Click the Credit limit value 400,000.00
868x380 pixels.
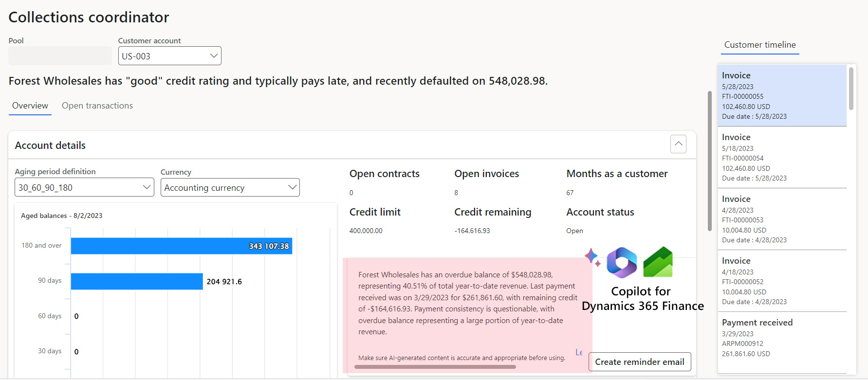366,231
